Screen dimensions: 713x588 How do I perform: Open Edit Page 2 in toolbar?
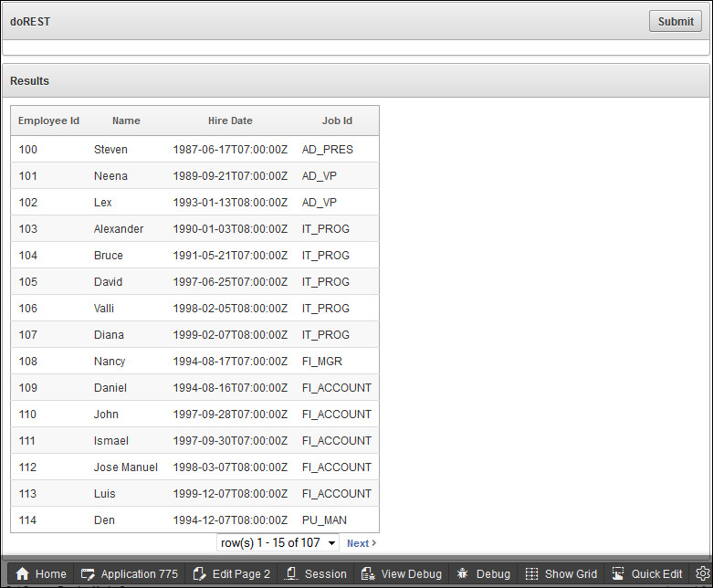tap(232, 574)
